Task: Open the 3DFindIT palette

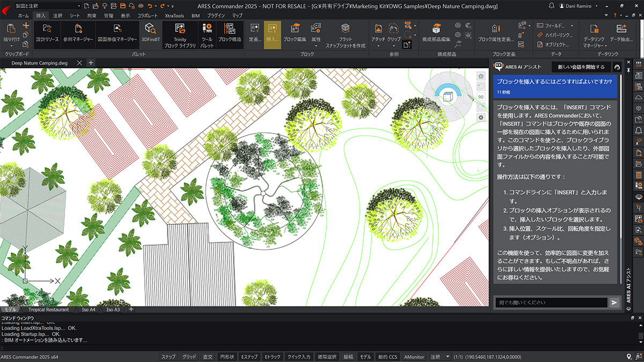Action: 149,33
